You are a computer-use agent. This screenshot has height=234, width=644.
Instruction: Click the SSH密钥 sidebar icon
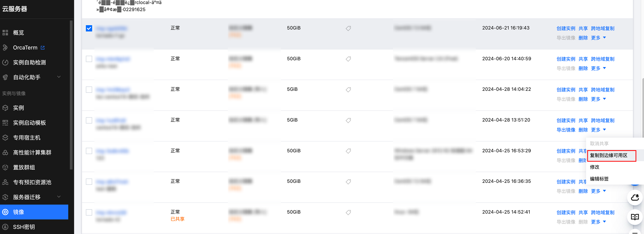click(x=5, y=227)
